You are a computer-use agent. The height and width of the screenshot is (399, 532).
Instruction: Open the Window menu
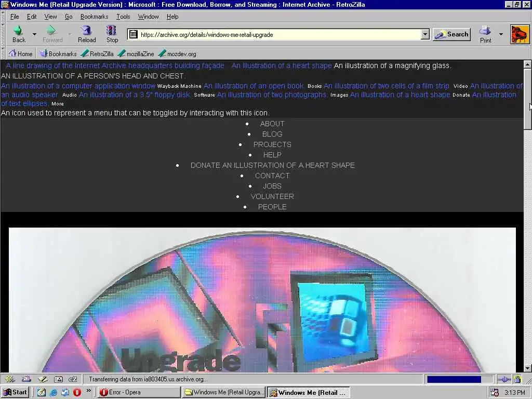click(x=148, y=17)
